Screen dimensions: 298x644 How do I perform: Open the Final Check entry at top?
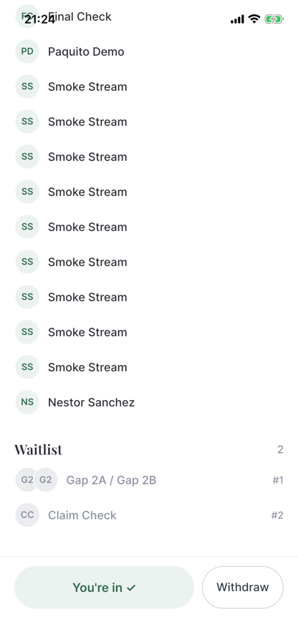(149, 16)
